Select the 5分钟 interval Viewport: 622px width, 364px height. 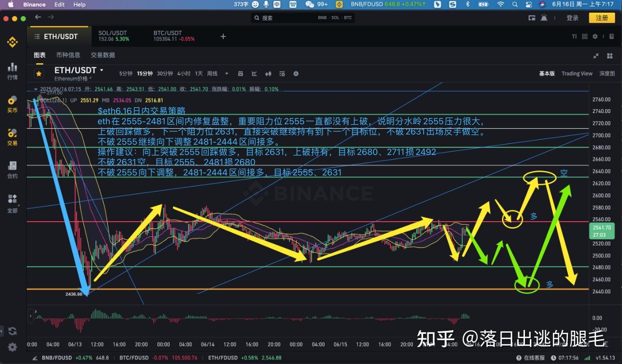[126, 74]
